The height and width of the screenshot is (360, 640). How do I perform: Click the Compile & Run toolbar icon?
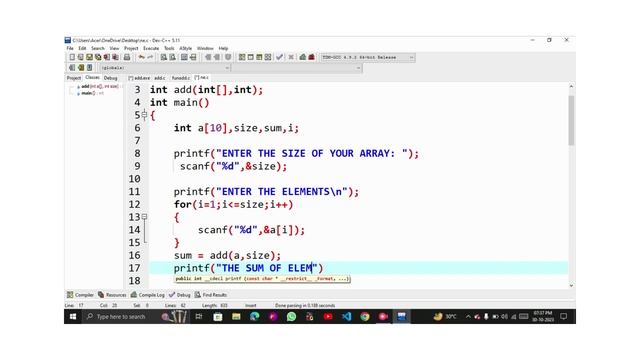click(x=259, y=57)
